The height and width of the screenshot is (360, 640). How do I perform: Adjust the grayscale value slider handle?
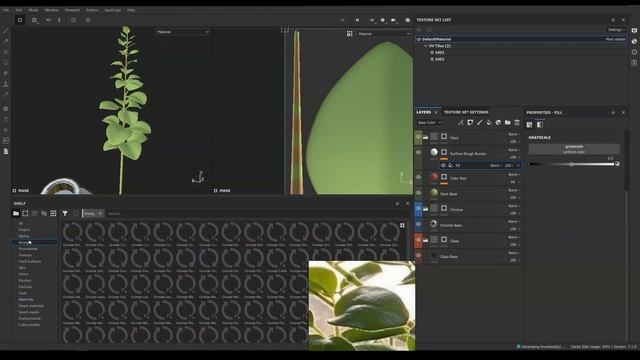pos(571,164)
